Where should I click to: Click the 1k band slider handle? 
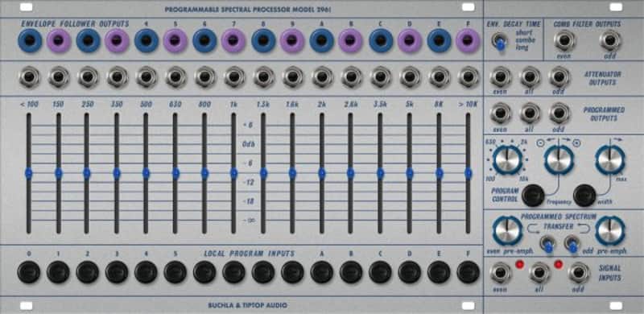[x=233, y=173]
